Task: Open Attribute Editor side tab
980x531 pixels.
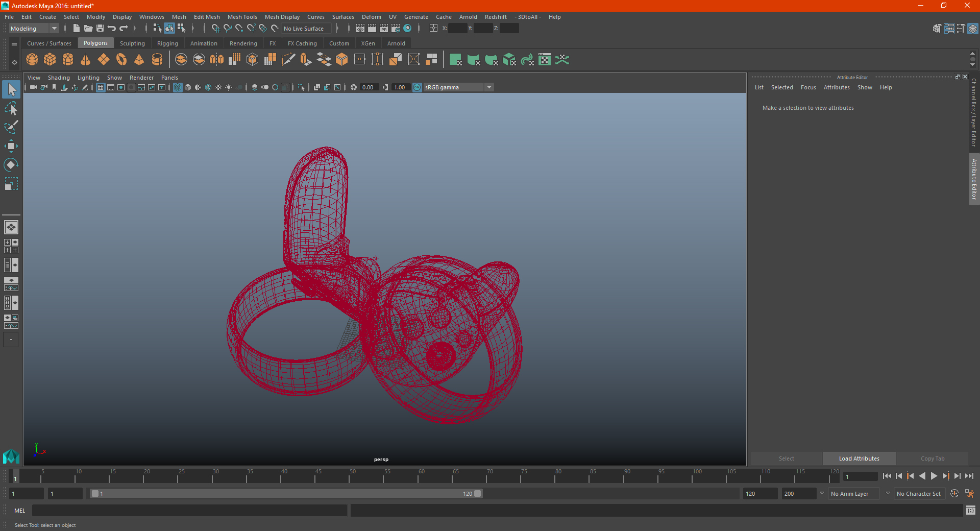Action: pos(974,179)
